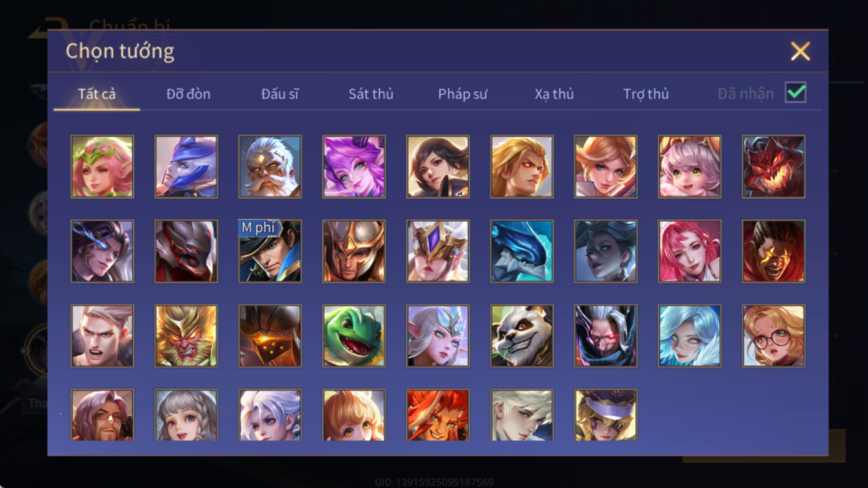Choose the panda hero portrait
The image size is (868, 488).
coord(522,336)
